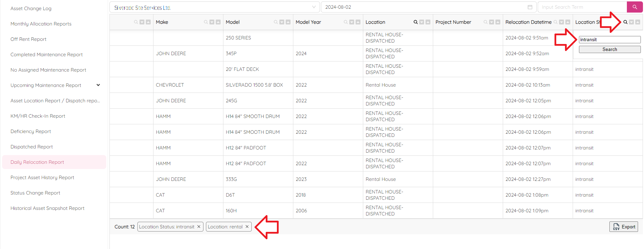Focus the Input Search Term field
The height and width of the screenshot is (249, 644).
click(582, 7)
